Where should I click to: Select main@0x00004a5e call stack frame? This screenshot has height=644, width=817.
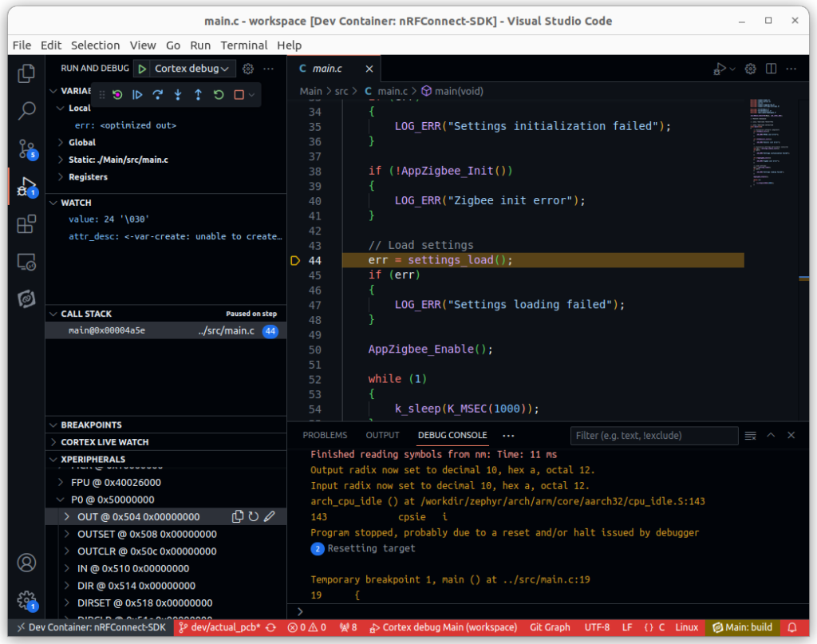click(166, 331)
